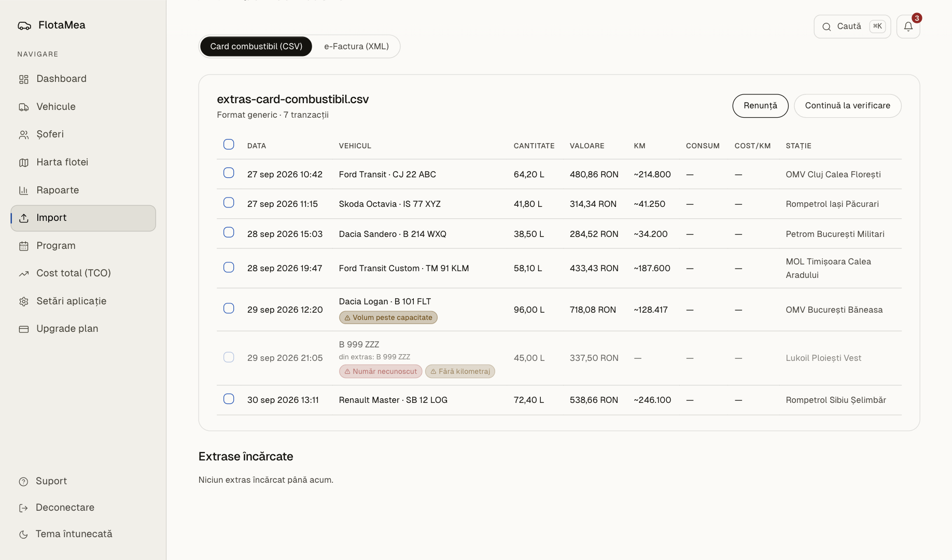Viewport: 952px width, 560px height.
Task: Switch to e-Factura (XML) tab
Action: coord(356,46)
